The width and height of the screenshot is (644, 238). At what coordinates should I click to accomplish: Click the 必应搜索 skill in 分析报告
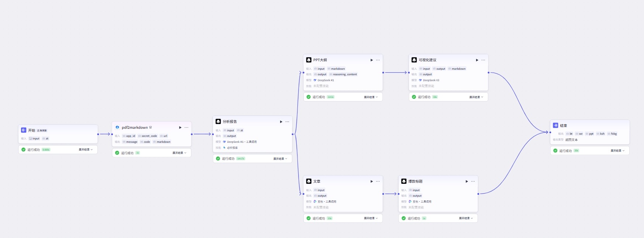coord(232,148)
